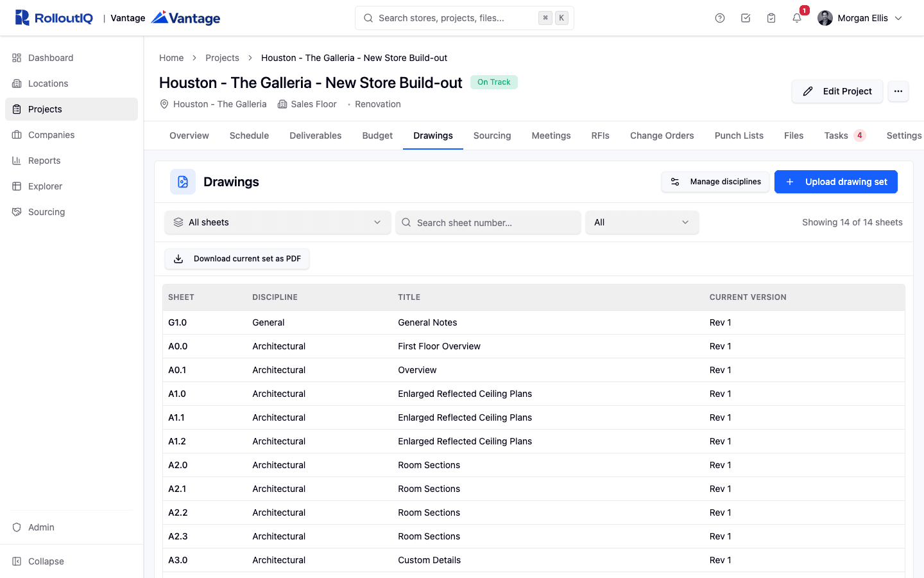Go to the Meetings tab
The width and height of the screenshot is (924, 578).
(x=551, y=136)
